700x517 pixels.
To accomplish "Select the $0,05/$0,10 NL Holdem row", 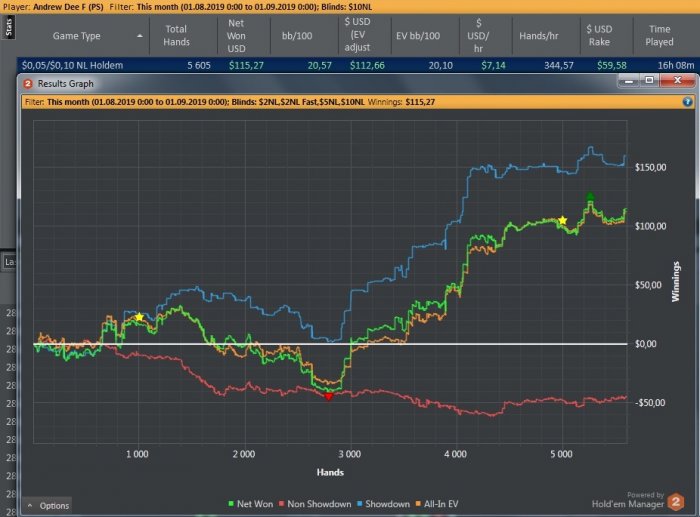I will coord(357,65).
